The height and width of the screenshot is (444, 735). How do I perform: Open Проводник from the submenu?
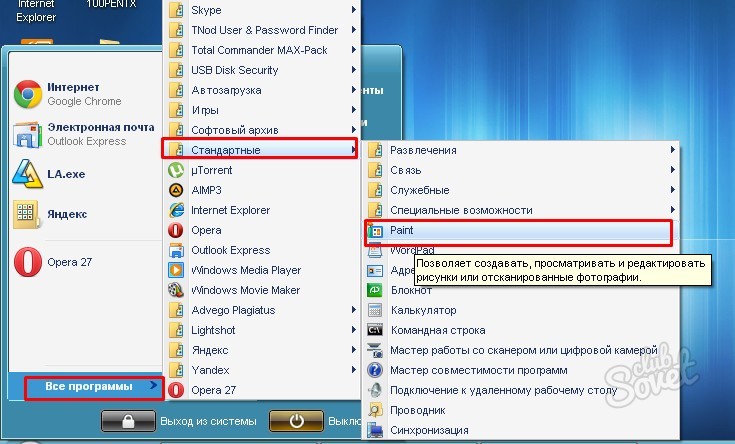418,410
